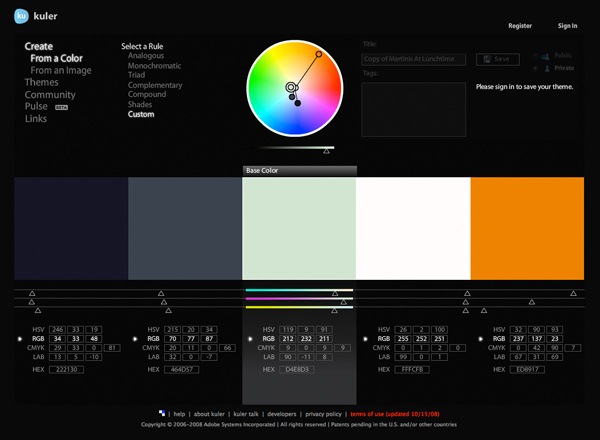Screen dimensions: 600x440
Task: Click the Save theme button
Action: [x=498, y=59]
